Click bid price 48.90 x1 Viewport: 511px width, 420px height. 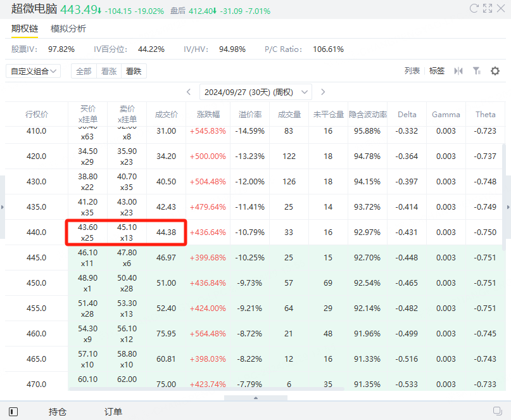click(87, 283)
